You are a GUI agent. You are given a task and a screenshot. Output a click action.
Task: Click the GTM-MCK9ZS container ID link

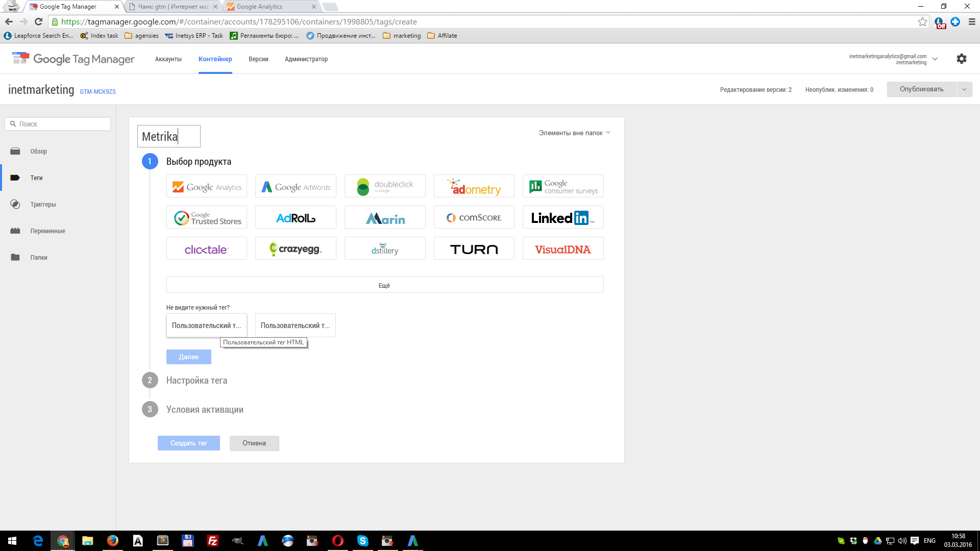[x=98, y=92]
